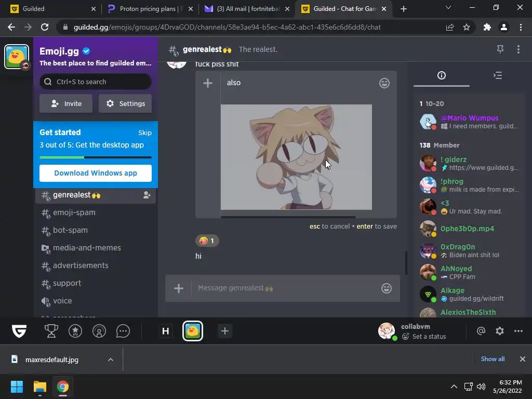Open the direct messages chat bubble icon
The width and height of the screenshot is (532, 399).
click(123, 331)
